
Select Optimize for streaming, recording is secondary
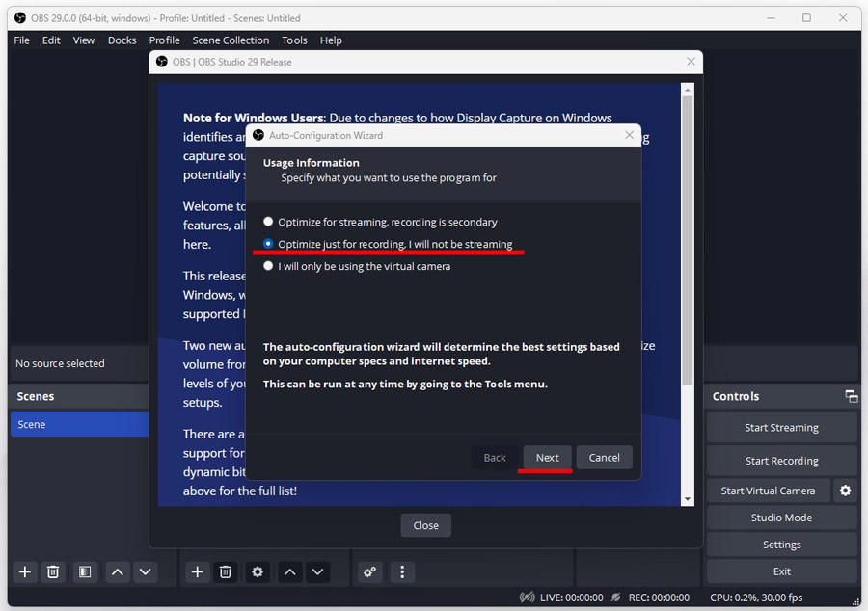(380, 222)
